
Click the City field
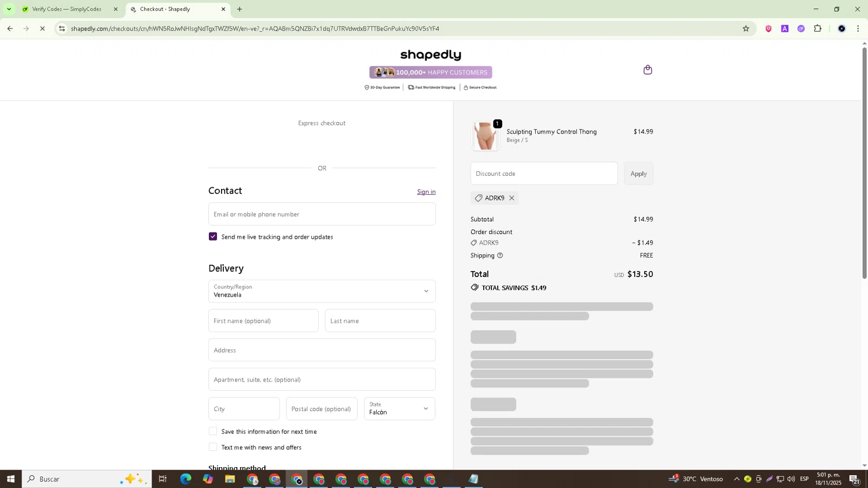point(244,409)
